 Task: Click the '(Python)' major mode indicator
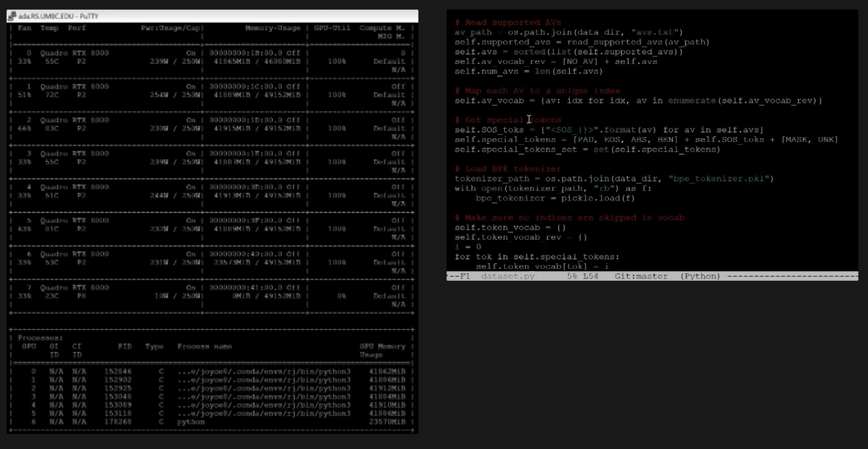tap(700, 276)
